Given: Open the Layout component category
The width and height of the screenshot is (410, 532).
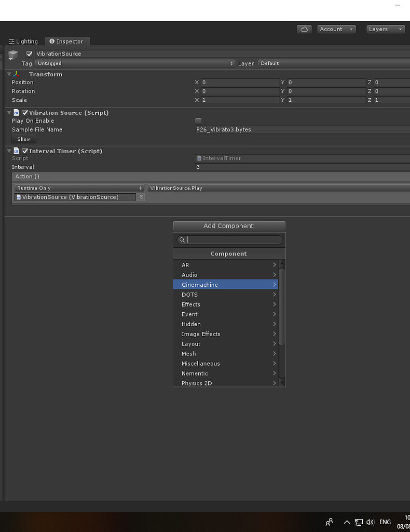Looking at the screenshot, I should tap(226, 344).
